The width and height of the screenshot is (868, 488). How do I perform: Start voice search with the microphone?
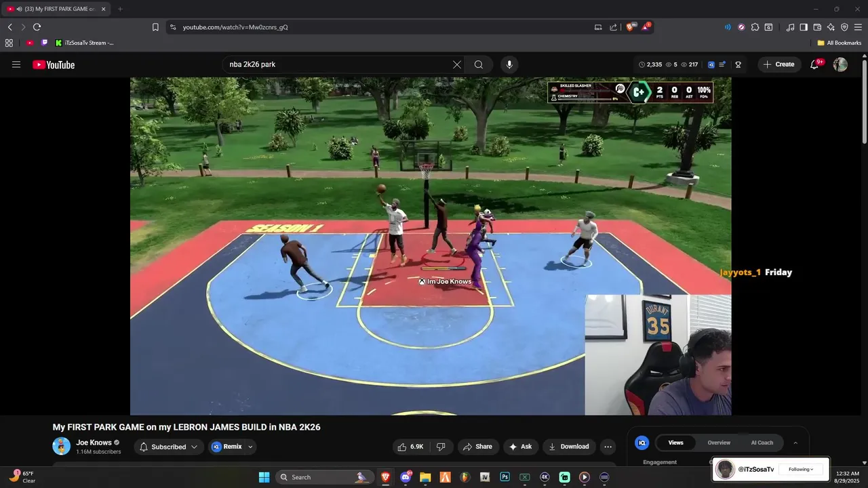[x=509, y=64]
